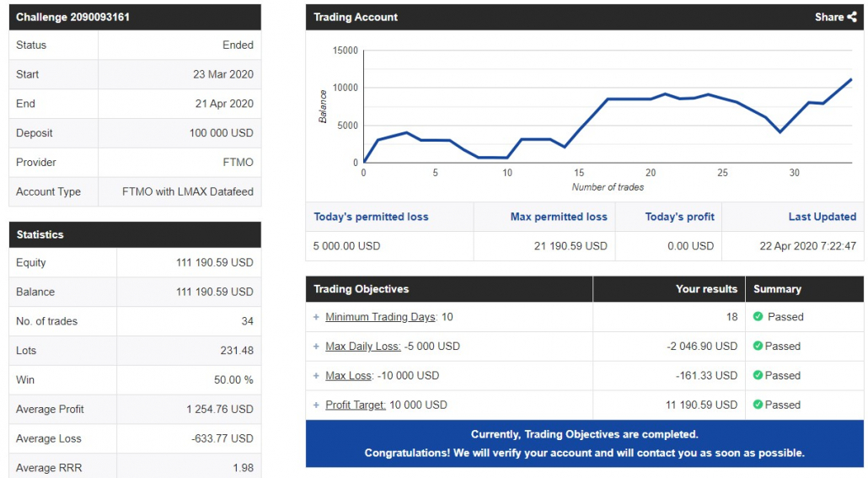Follow the underlined Max Loss link

(348, 376)
